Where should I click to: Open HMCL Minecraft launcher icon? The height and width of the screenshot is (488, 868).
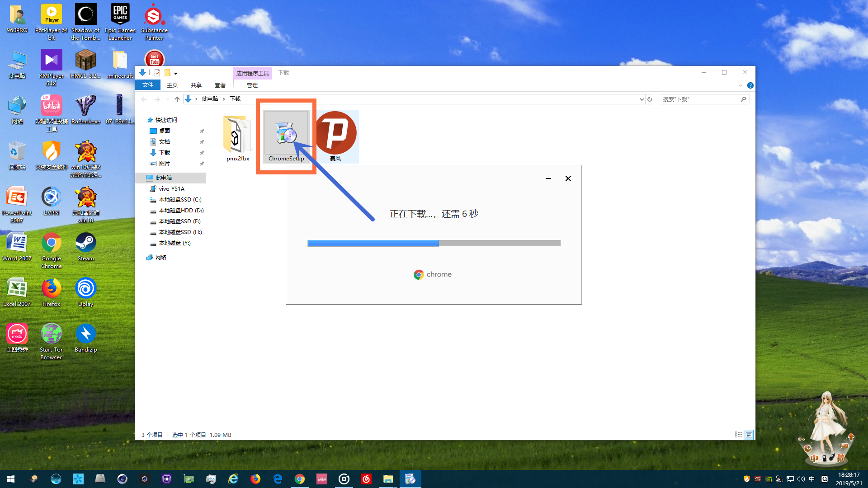tap(85, 64)
